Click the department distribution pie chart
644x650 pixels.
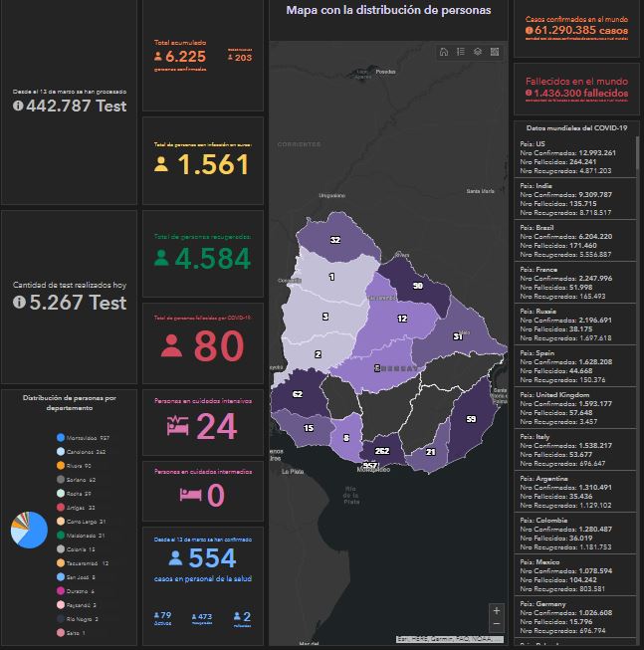coord(28,530)
